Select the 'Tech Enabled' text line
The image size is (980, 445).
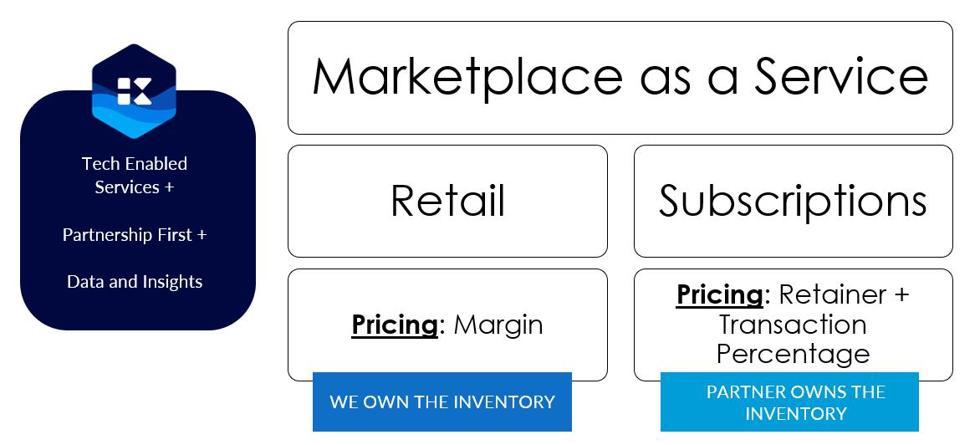(x=135, y=163)
